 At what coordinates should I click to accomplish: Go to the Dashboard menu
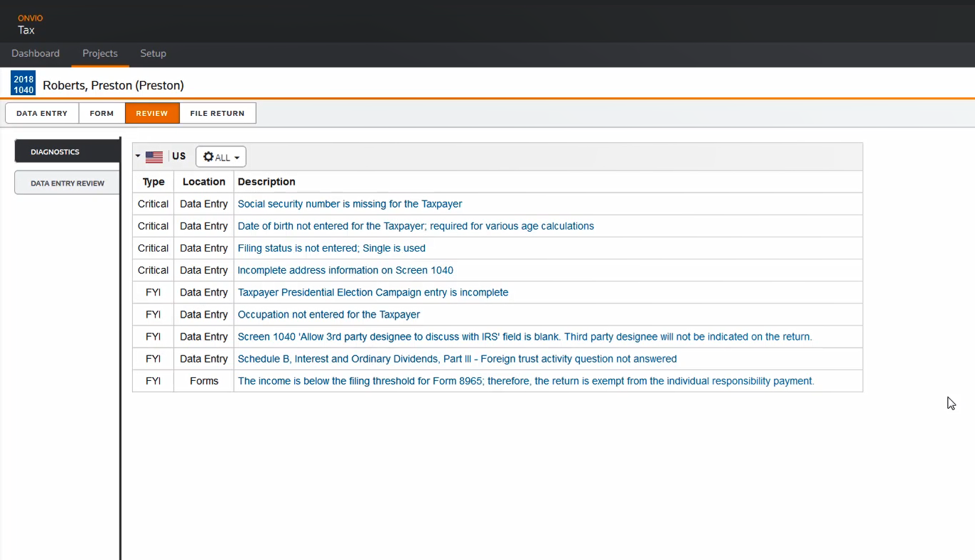[x=36, y=53]
